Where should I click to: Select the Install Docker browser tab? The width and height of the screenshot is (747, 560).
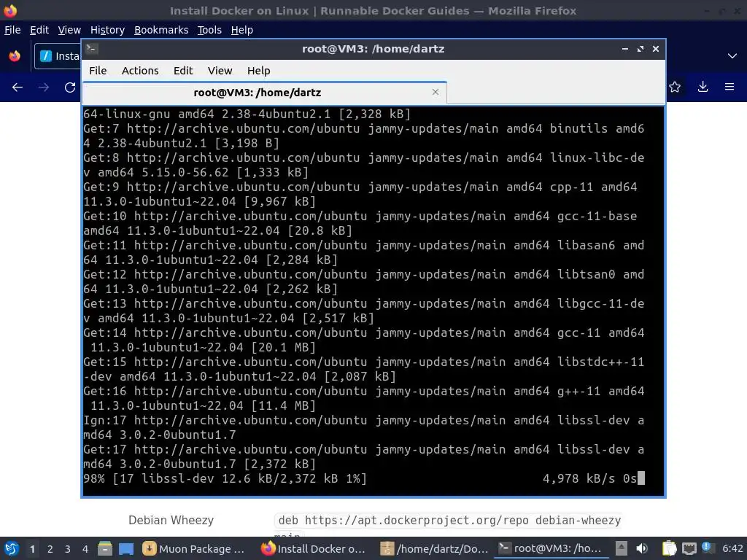[58, 56]
